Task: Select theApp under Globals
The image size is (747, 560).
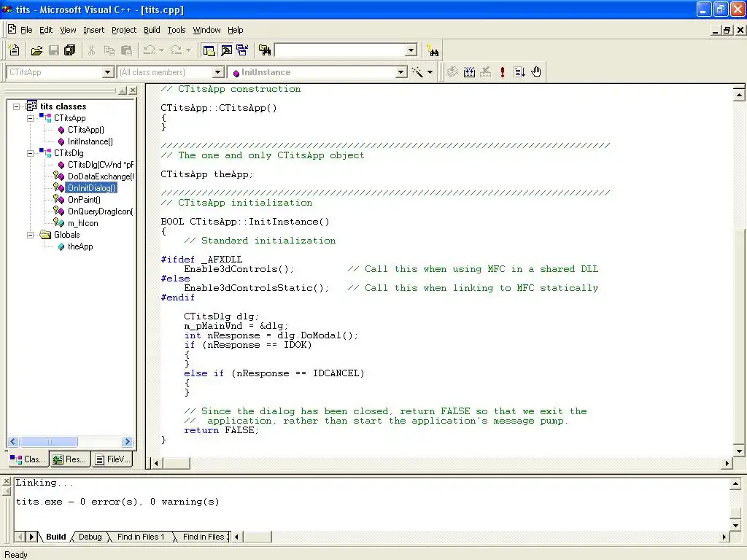Action: [x=80, y=246]
